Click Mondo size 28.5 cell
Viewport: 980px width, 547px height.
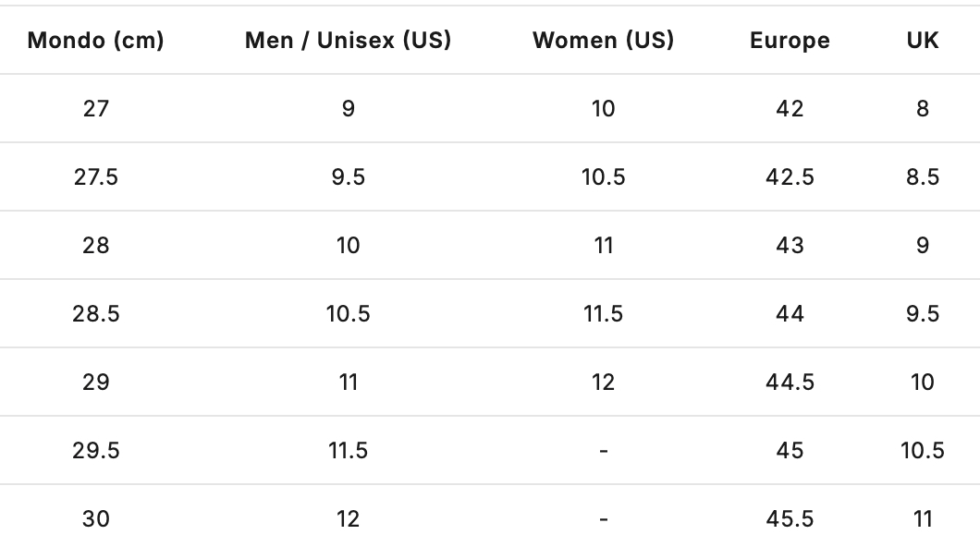point(95,314)
